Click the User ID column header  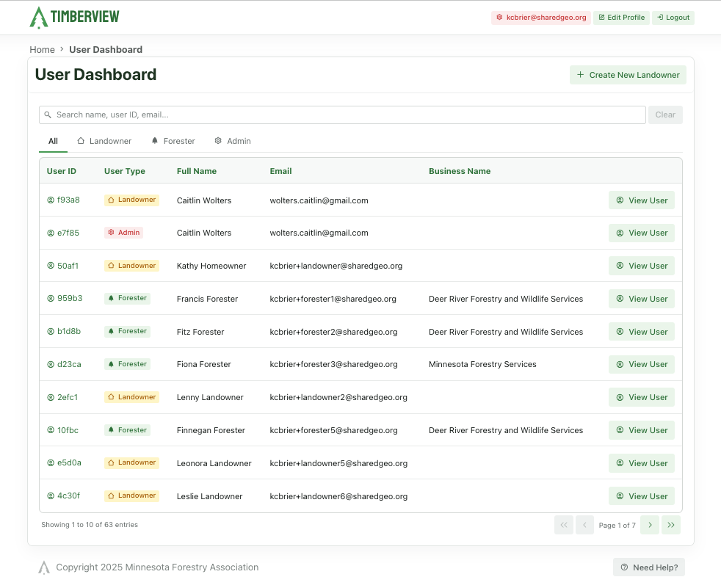point(61,171)
